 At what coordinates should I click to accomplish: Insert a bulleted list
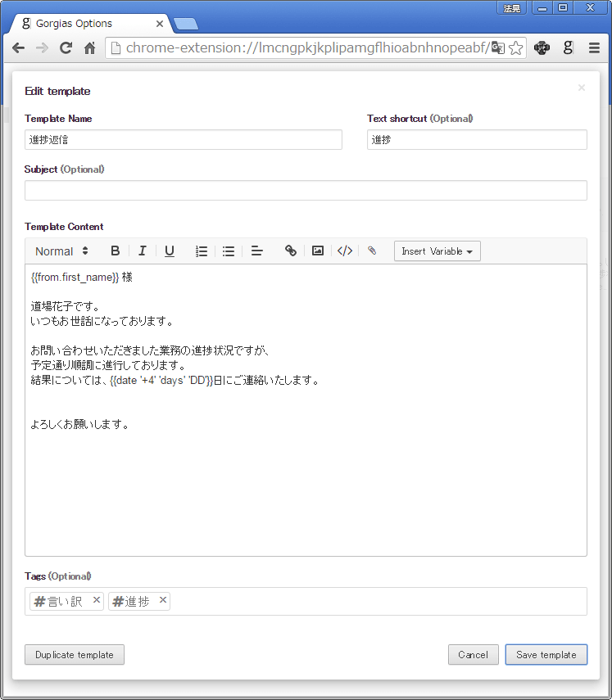[x=229, y=251]
